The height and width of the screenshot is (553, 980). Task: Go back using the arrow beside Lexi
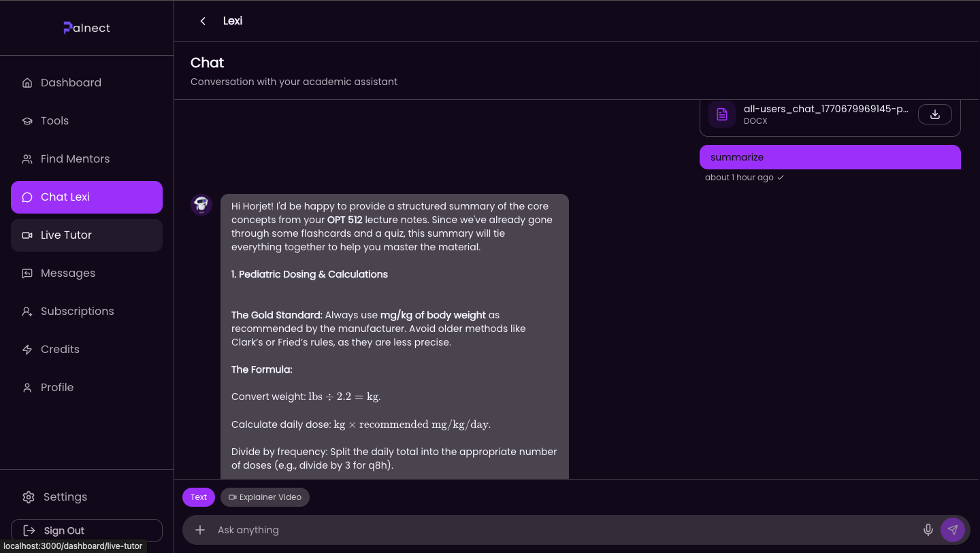[x=203, y=21]
